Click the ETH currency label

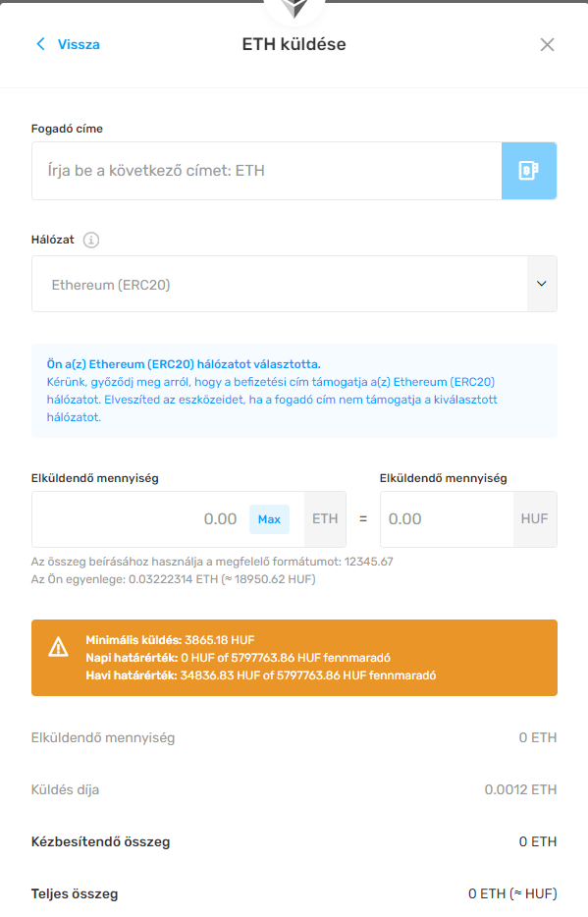coord(325,519)
